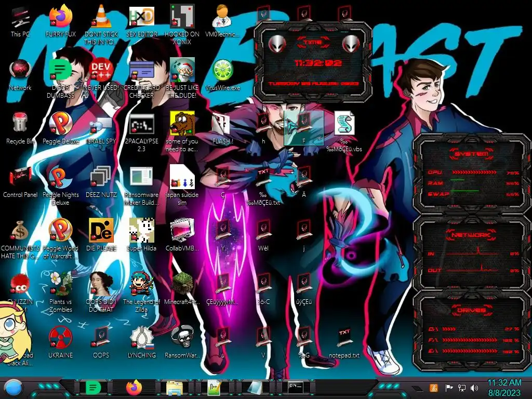The height and width of the screenshot is (399, 532).
Task: Select the ‰MðÇEü.txt text file
Action: click(263, 185)
